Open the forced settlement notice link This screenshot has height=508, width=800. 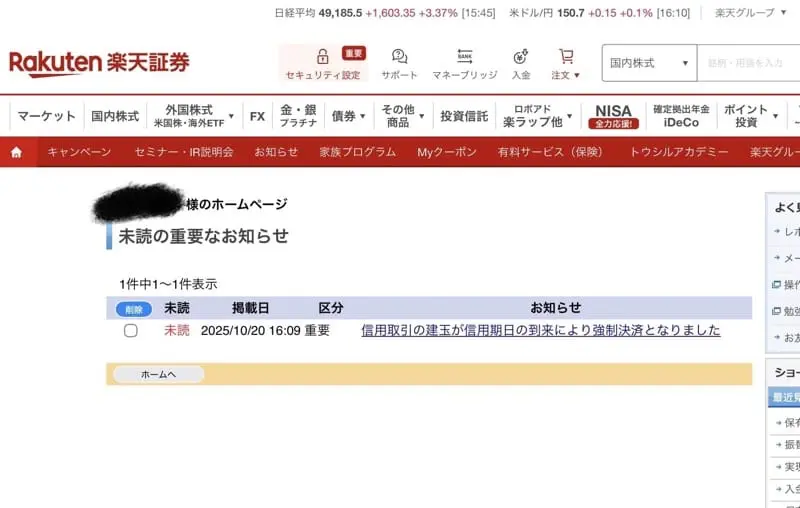click(540, 331)
